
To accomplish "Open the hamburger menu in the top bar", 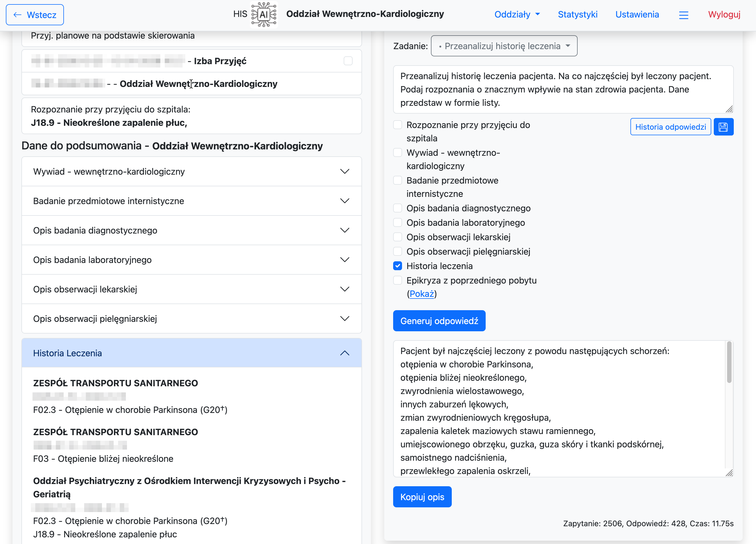I will click(x=684, y=15).
